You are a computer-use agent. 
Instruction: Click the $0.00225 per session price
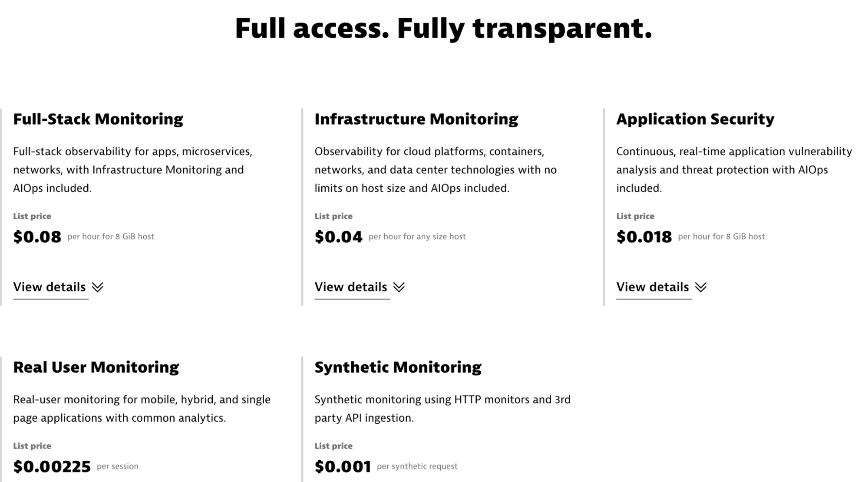click(x=51, y=466)
